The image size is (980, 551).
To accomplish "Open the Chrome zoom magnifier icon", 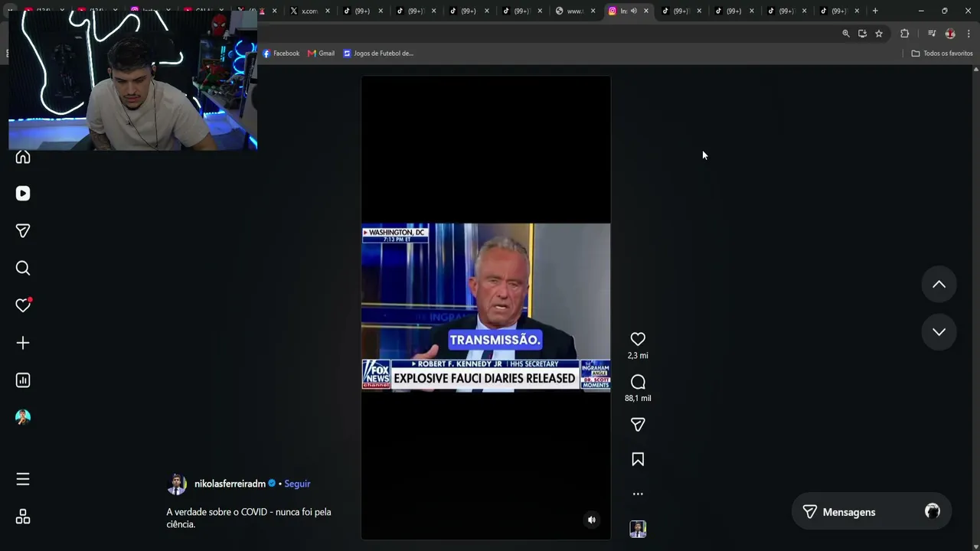I will click(846, 34).
